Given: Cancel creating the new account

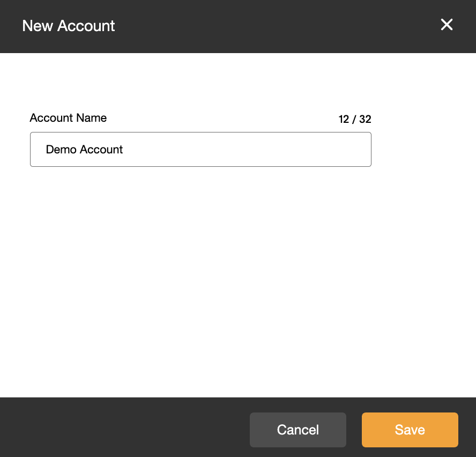Looking at the screenshot, I should 298,430.
